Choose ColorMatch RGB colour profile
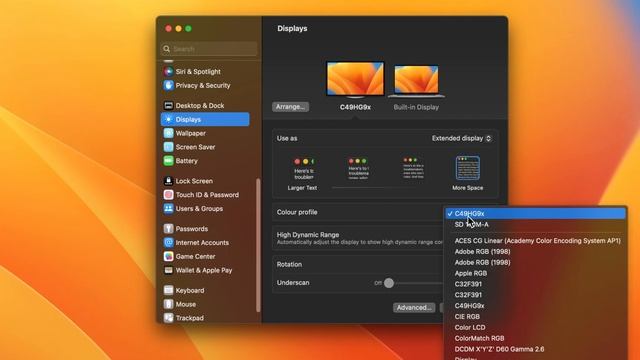The width and height of the screenshot is (640, 360). point(535,338)
